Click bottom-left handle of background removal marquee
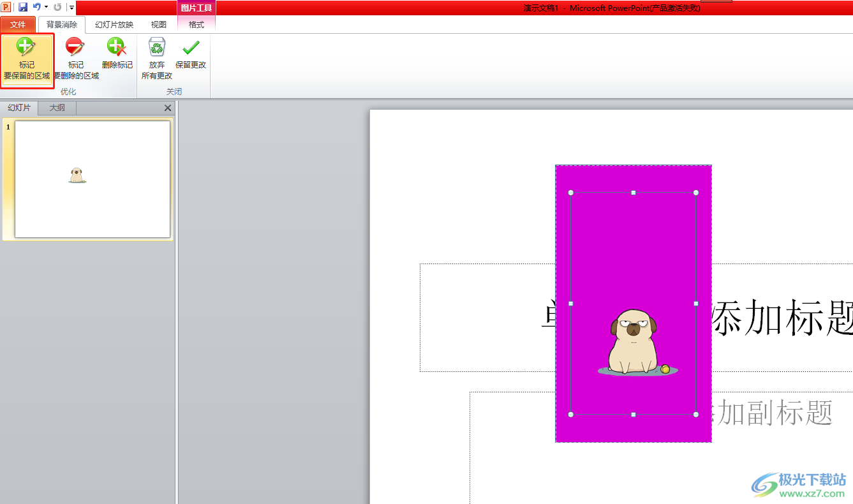Viewport: 853px width, 504px height. pyautogui.click(x=571, y=415)
